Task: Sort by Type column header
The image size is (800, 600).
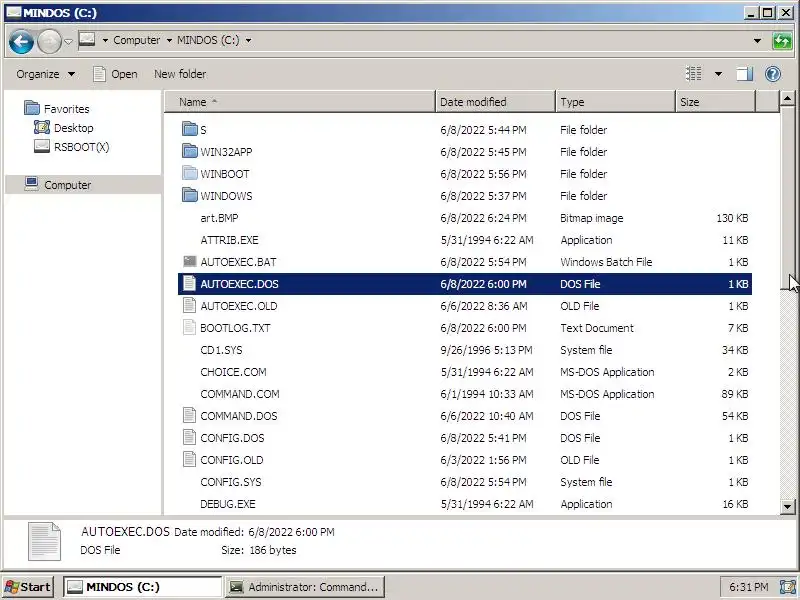Action: (615, 102)
